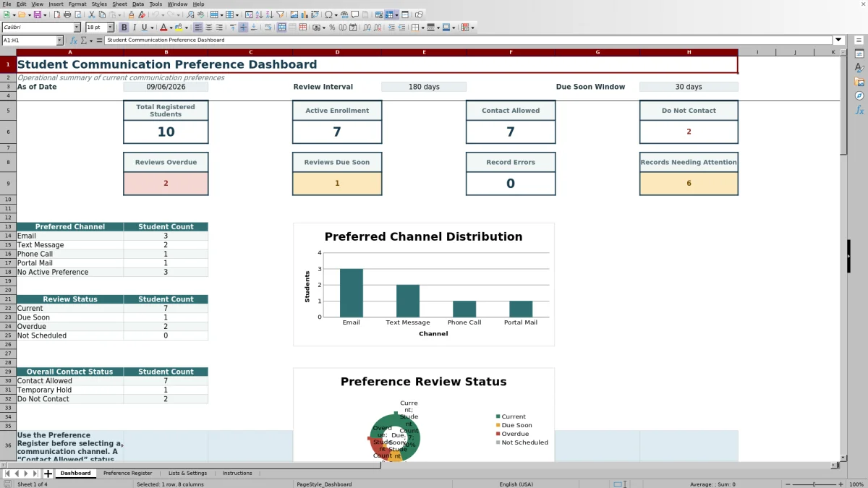Toggle Align Left
868x488 pixels.
pyautogui.click(x=198, y=27)
